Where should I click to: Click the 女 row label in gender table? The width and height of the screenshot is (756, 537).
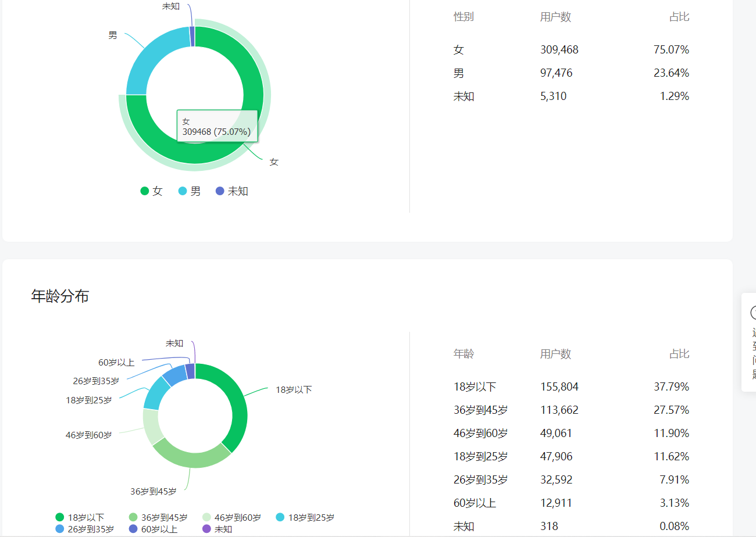pos(459,50)
